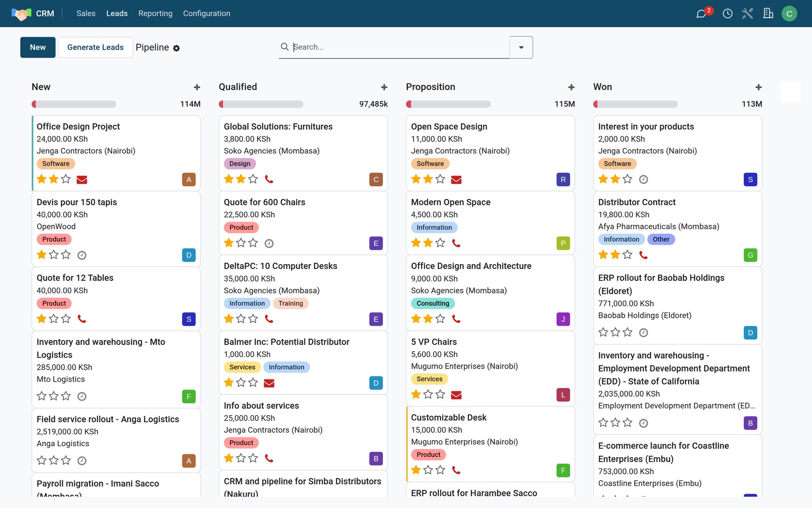Set first star priority on Inventory Mto Logistics
The height and width of the screenshot is (508, 812).
coord(41,395)
